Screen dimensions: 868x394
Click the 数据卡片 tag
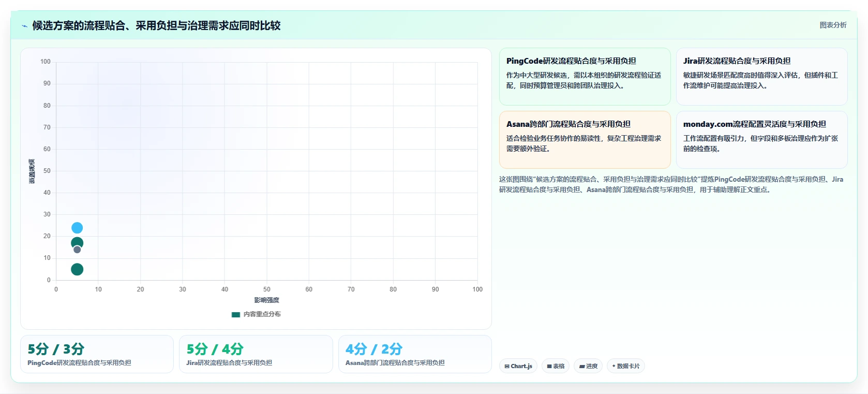pos(626,366)
